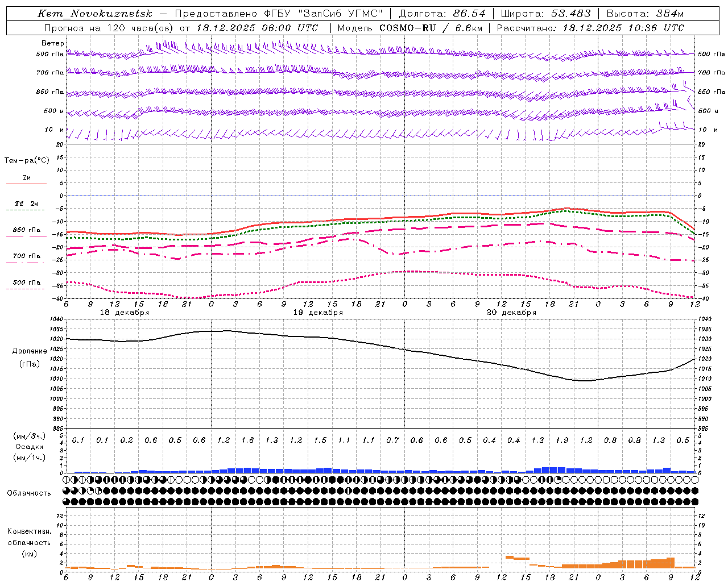Click the 0.2 precipitation total value
The image size is (728, 582).
pos(126,440)
